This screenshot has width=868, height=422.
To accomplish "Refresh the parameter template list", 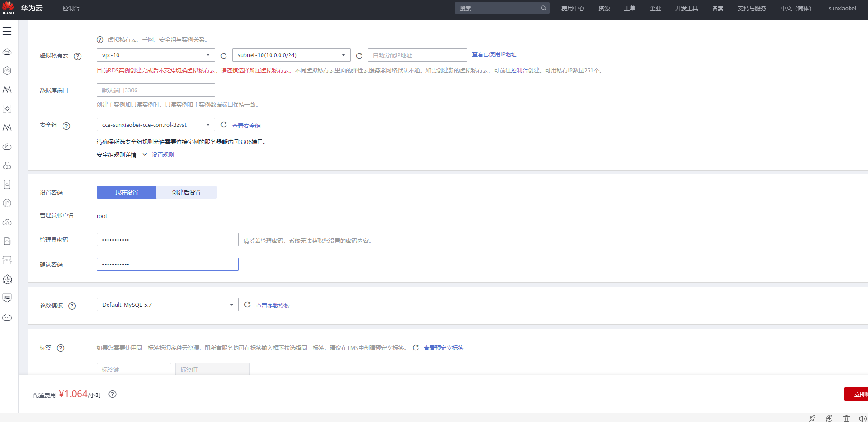I will [x=247, y=305].
